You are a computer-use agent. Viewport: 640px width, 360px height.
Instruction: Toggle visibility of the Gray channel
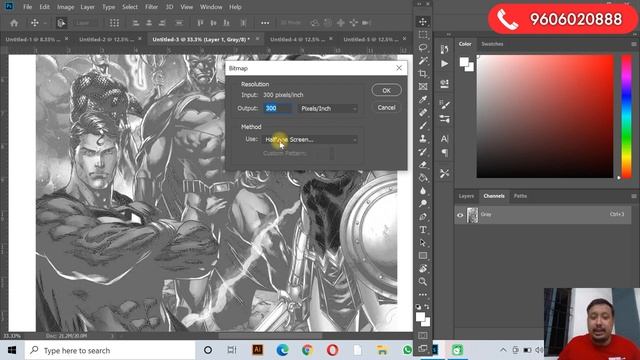pos(460,215)
